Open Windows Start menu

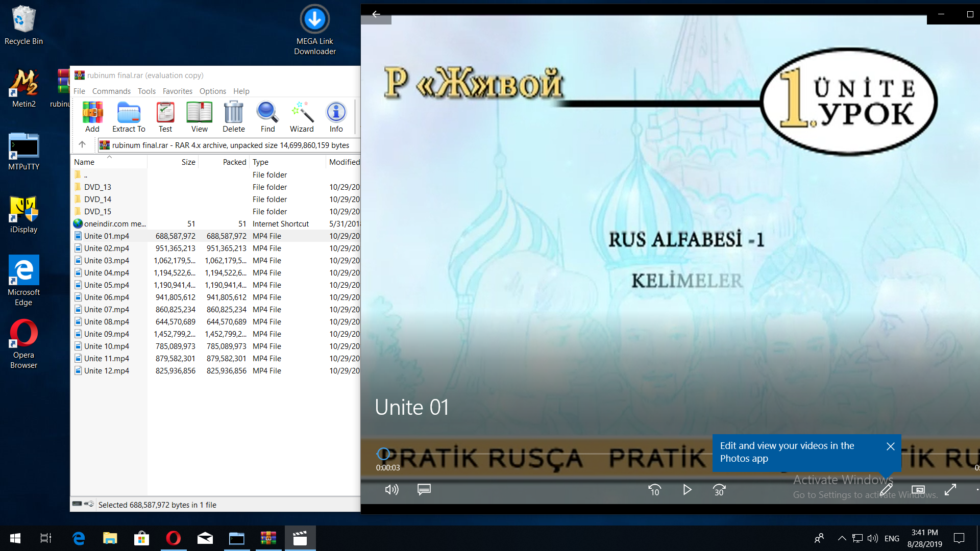pos(15,538)
